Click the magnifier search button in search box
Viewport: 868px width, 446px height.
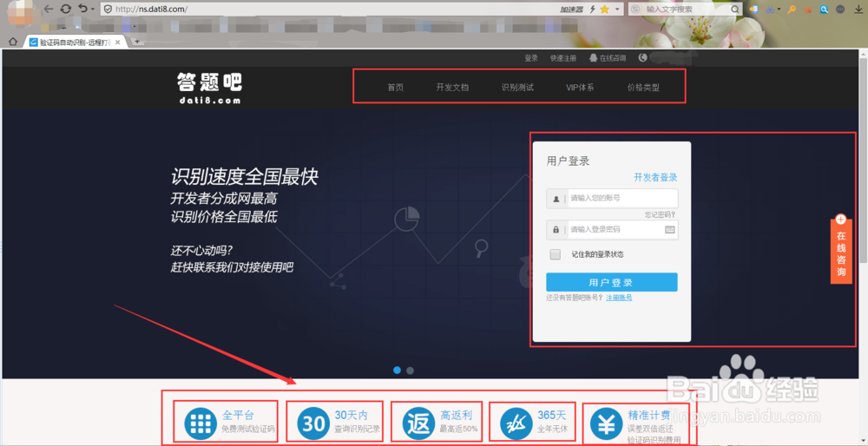click(x=736, y=9)
